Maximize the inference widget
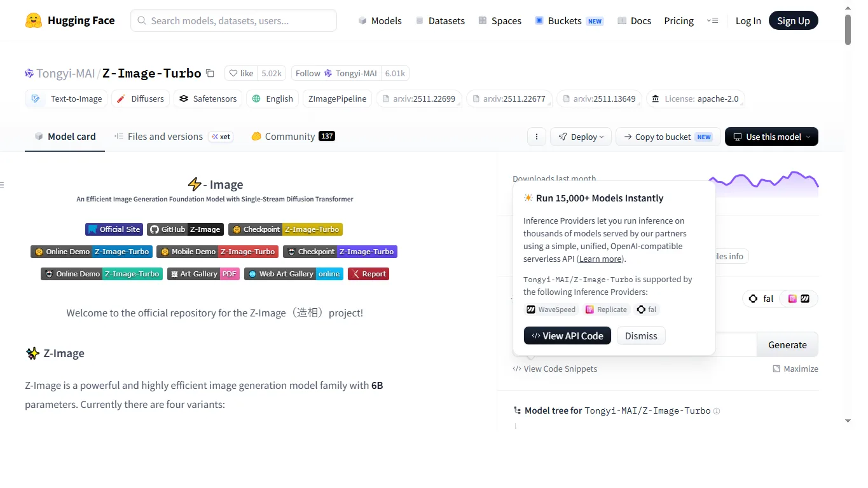Viewport: 868px width, 488px height. (x=796, y=369)
